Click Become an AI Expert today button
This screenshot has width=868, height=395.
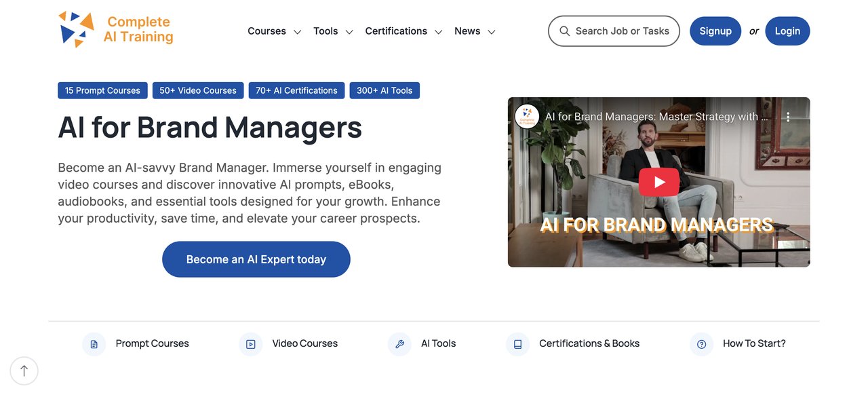point(256,259)
